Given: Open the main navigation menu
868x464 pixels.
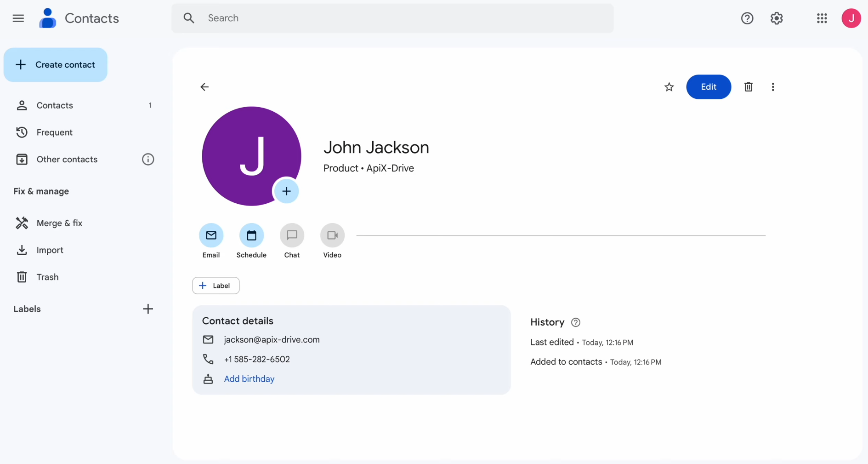Looking at the screenshot, I should [x=18, y=18].
